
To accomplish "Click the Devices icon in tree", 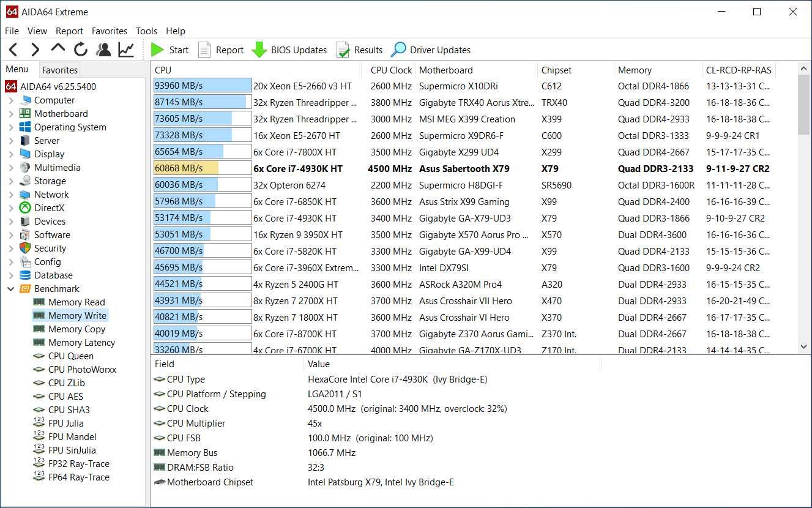I will (x=25, y=222).
